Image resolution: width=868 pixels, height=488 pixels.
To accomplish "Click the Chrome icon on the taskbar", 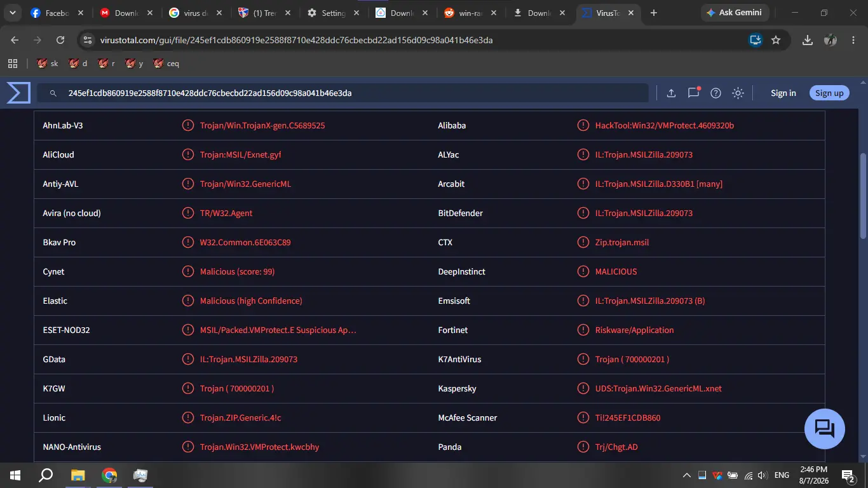I will [109, 475].
